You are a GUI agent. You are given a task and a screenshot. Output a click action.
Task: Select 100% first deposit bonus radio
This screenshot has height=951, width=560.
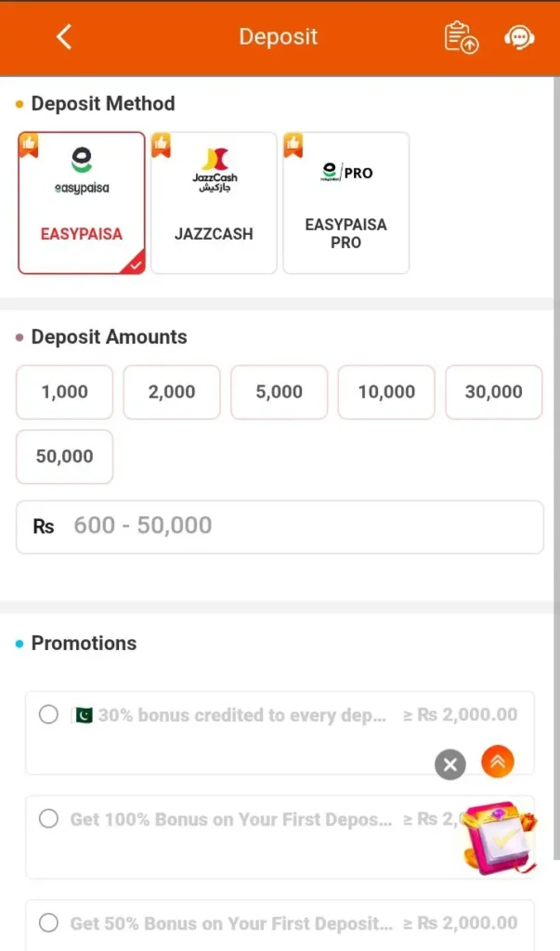coord(48,818)
